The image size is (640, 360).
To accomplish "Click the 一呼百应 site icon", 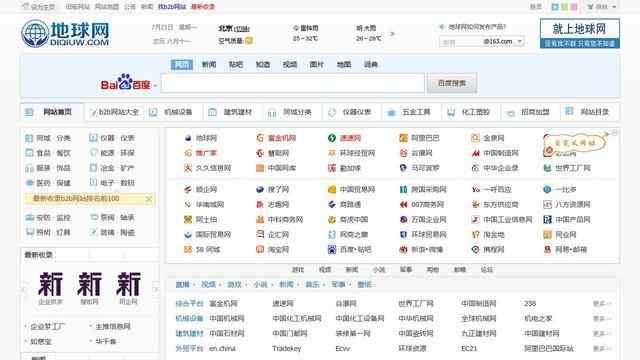I will [x=475, y=189].
